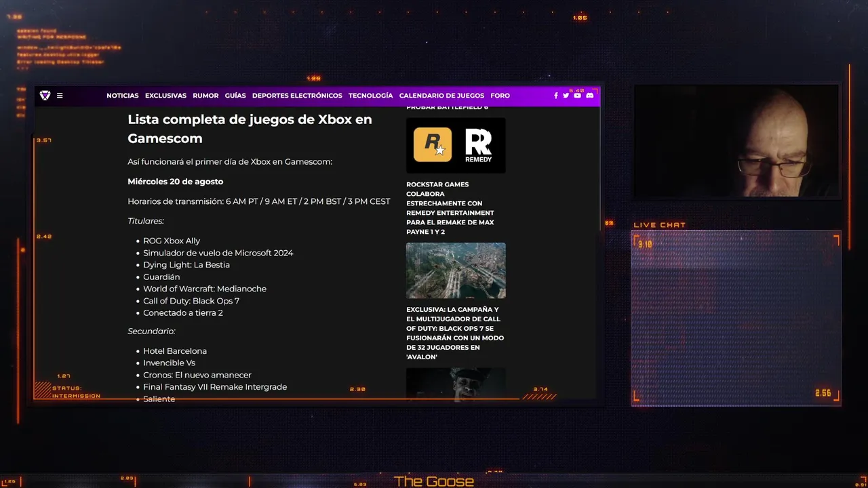Go to the GUÍAS section
This screenshot has width=868, height=488.
click(x=235, y=96)
